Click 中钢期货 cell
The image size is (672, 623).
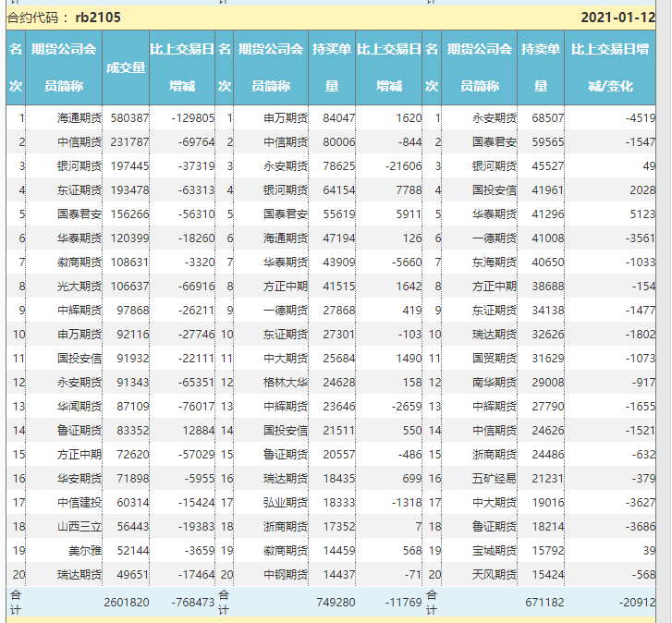(286, 574)
